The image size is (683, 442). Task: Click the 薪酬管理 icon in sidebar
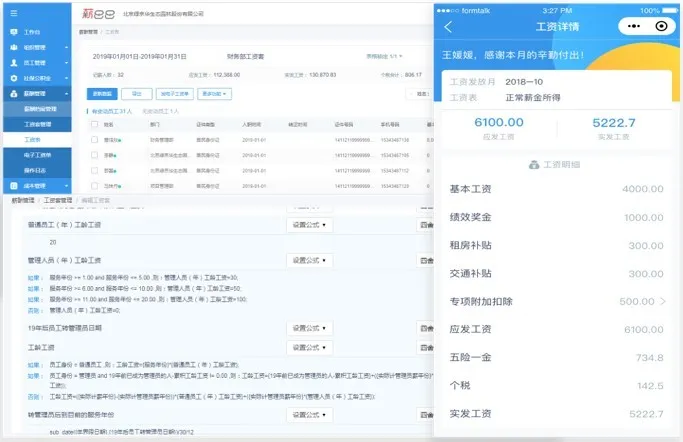(13, 92)
